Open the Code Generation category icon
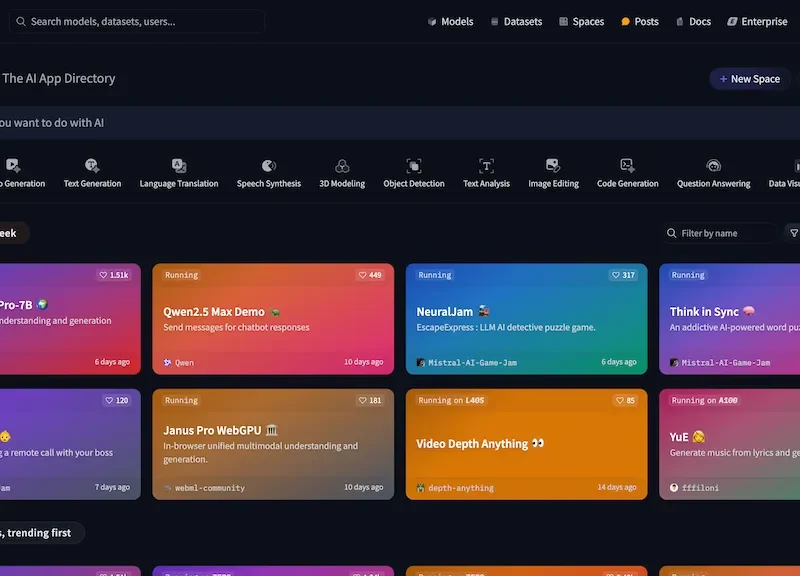This screenshot has height=576, width=800. [x=627, y=165]
